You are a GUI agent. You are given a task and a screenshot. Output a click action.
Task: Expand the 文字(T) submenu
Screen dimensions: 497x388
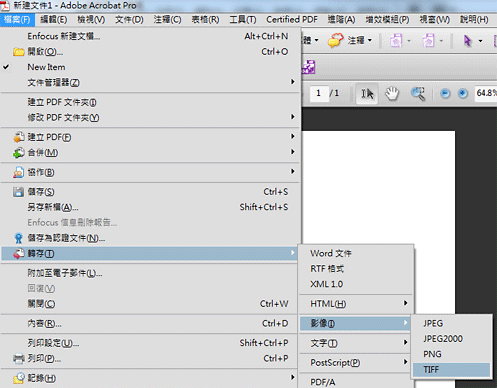(356, 343)
